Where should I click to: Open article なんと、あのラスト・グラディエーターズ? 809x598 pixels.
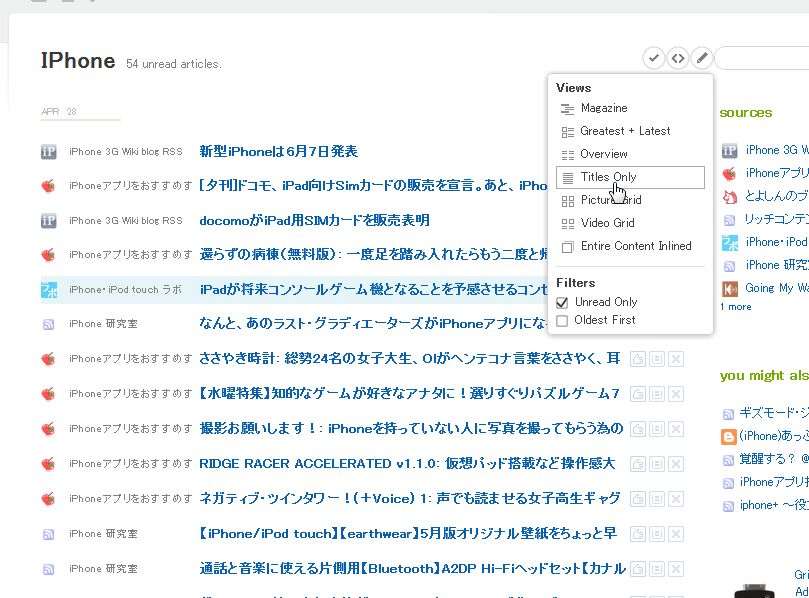click(373, 324)
